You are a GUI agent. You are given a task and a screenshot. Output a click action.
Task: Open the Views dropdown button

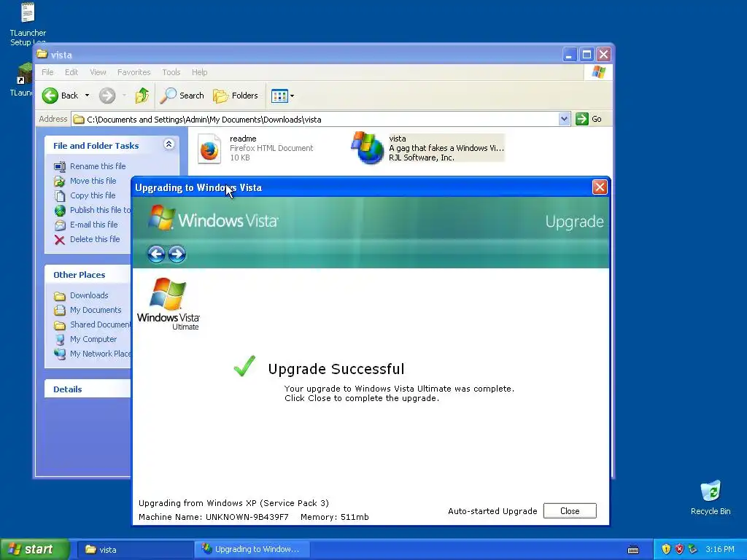click(x=282, y=96)
